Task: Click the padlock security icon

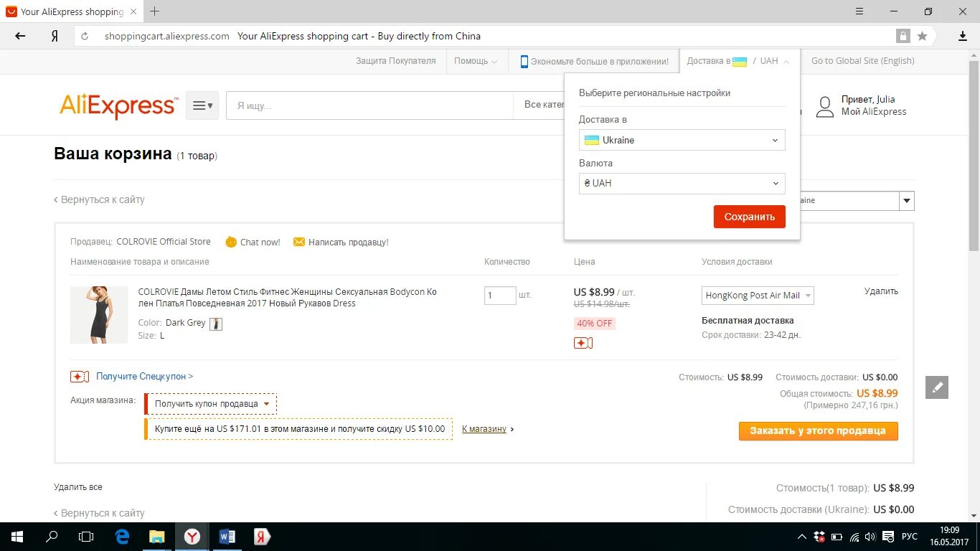Action: coord(903,36)
